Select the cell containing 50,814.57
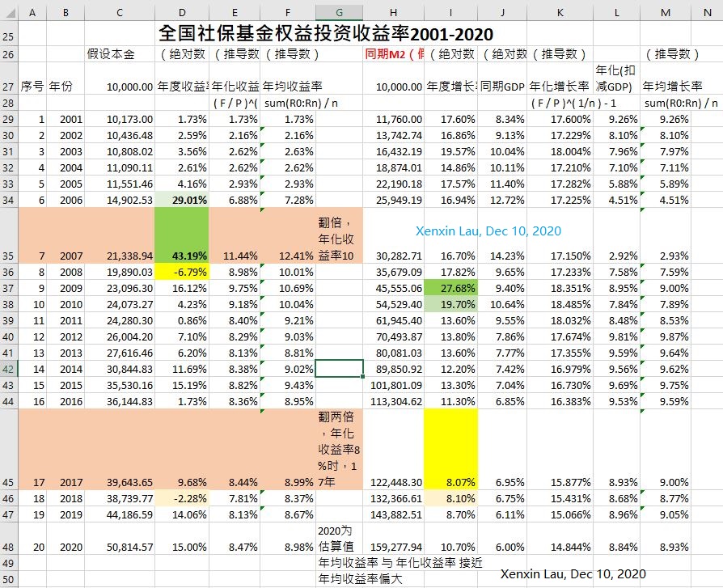Viewport: 723px width, 588px height. click(120, 547)
